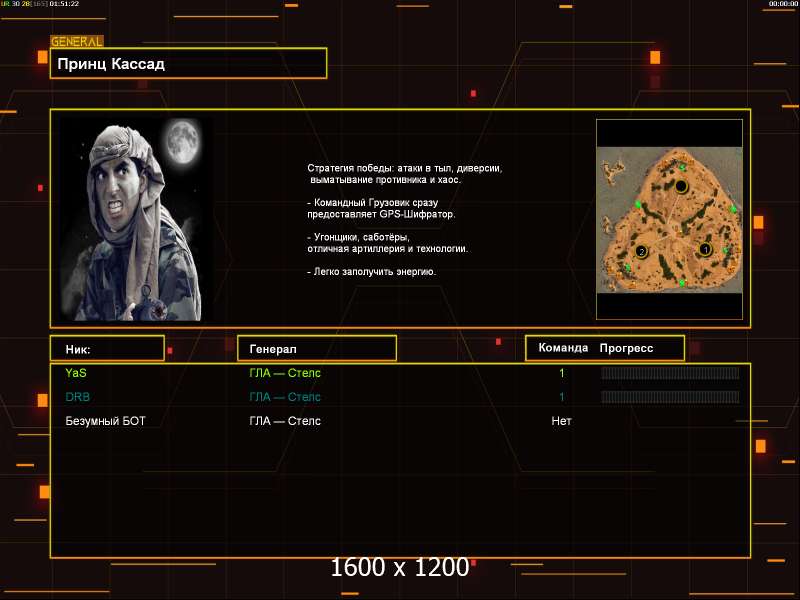Click the moon in the general's portrait
Screen dimensions: 800x600
(180, 141)
